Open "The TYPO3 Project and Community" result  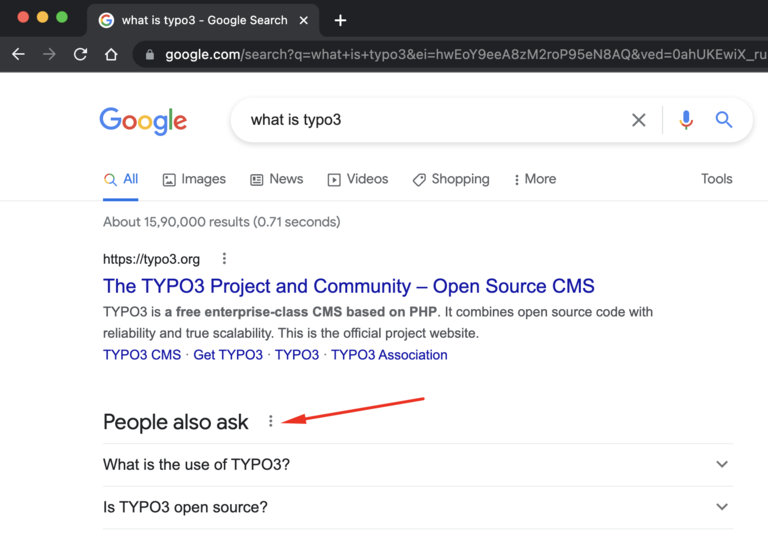(348, 286)
